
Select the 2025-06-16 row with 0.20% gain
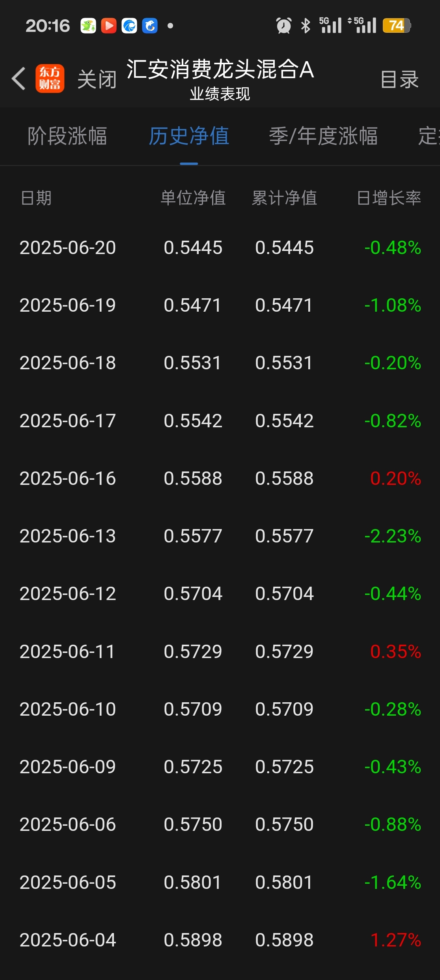coord(220,479)
